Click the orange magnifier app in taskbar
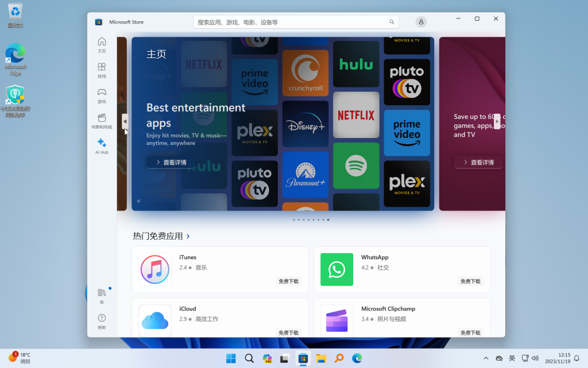This screenshot has height=368, width=588. click(339, 358)
